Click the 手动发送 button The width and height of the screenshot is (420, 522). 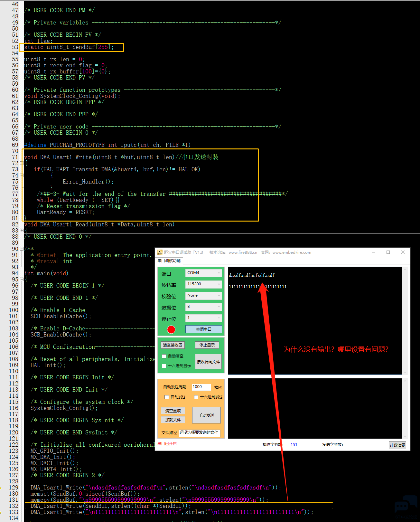coord(206,415)
